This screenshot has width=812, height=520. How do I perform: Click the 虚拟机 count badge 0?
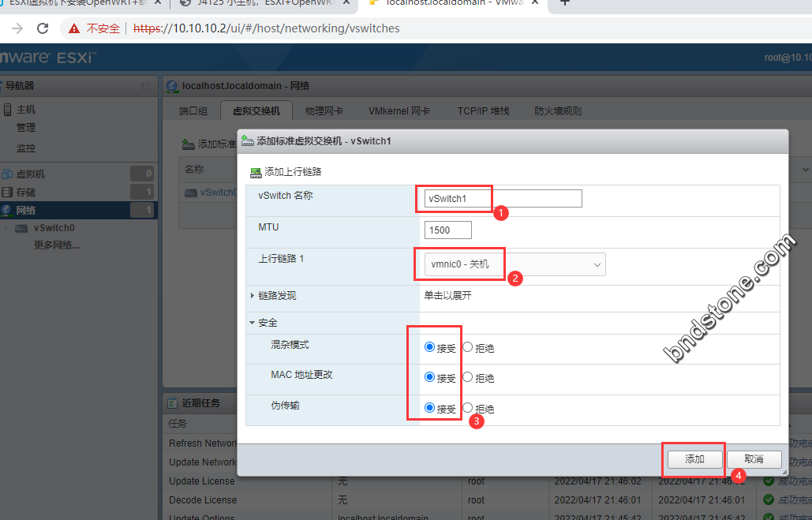click(x=142, y=174)
